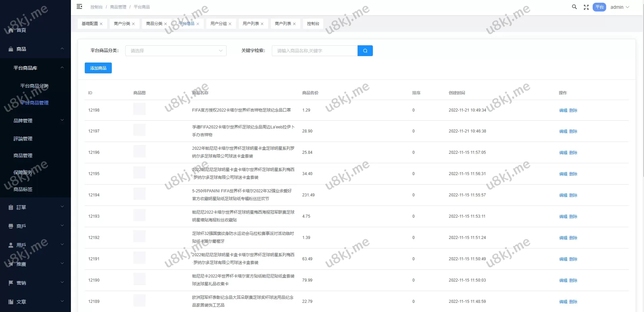Collapse the sidebar with the hamburger icon
644x312 pixels.
click(x=79, y=7)
